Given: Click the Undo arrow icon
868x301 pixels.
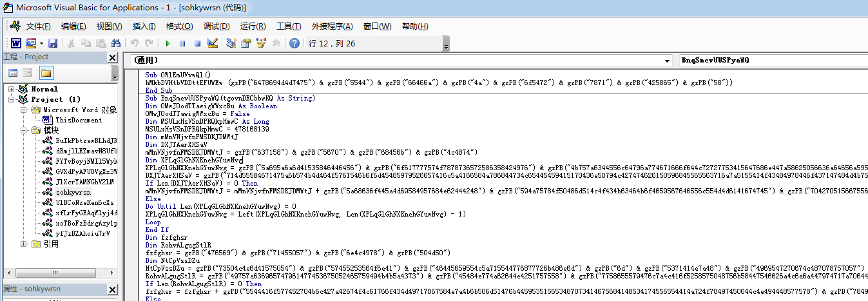Looking at the screenshot, I should click(135, 43).
